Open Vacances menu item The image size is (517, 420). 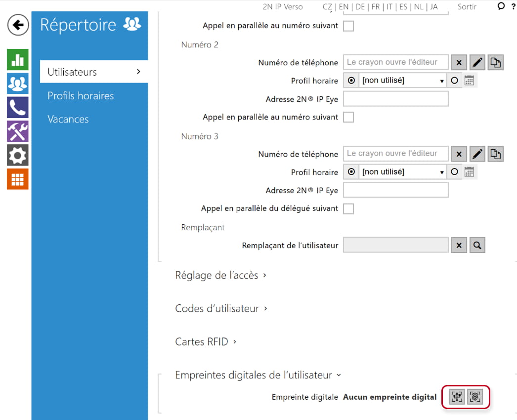point(68,119)
